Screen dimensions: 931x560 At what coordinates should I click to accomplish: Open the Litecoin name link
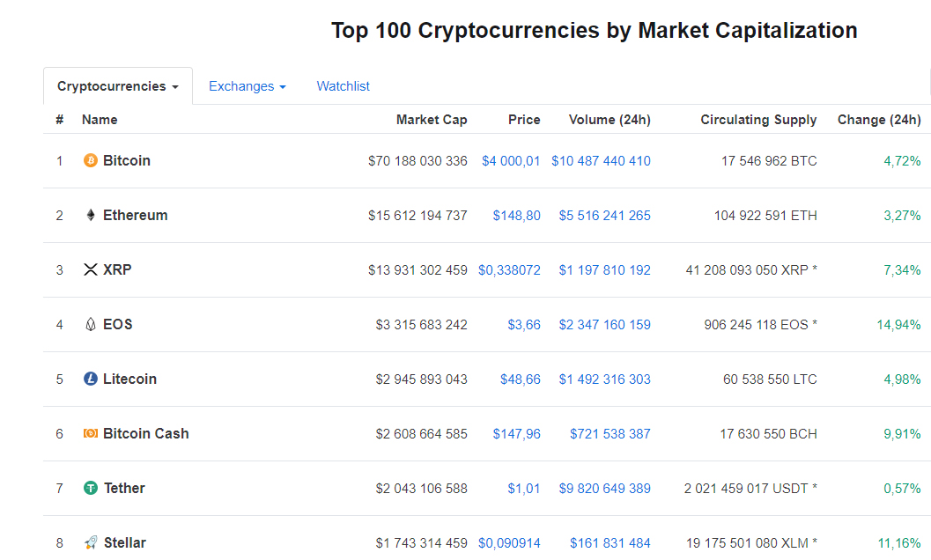(130, 379)
